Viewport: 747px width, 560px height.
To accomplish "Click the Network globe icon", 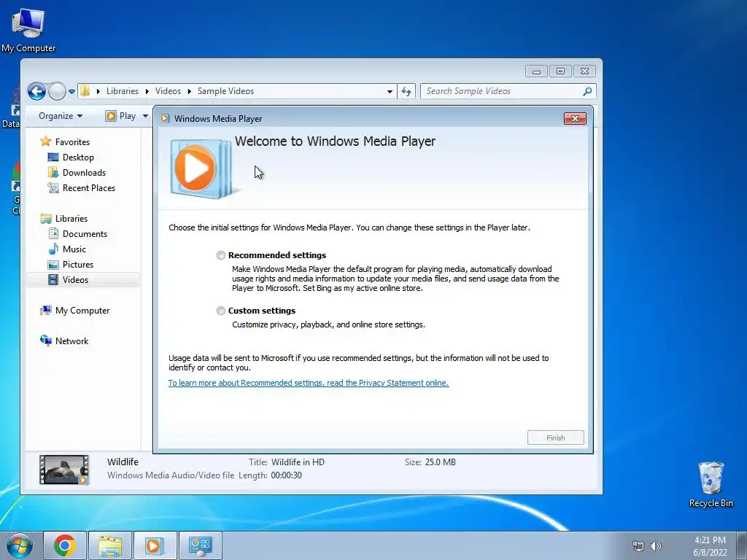I will pyautogui.click(x=46, y=341).
